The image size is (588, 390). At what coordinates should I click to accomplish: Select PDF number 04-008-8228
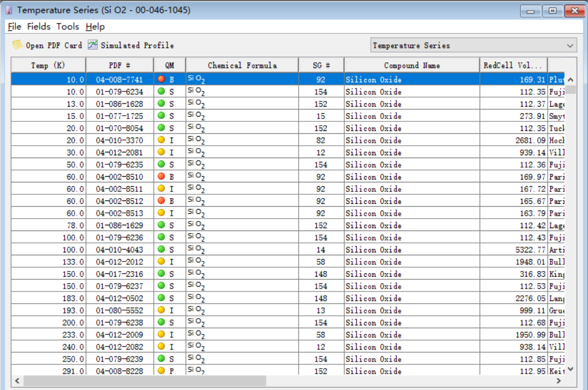[120, 371]
